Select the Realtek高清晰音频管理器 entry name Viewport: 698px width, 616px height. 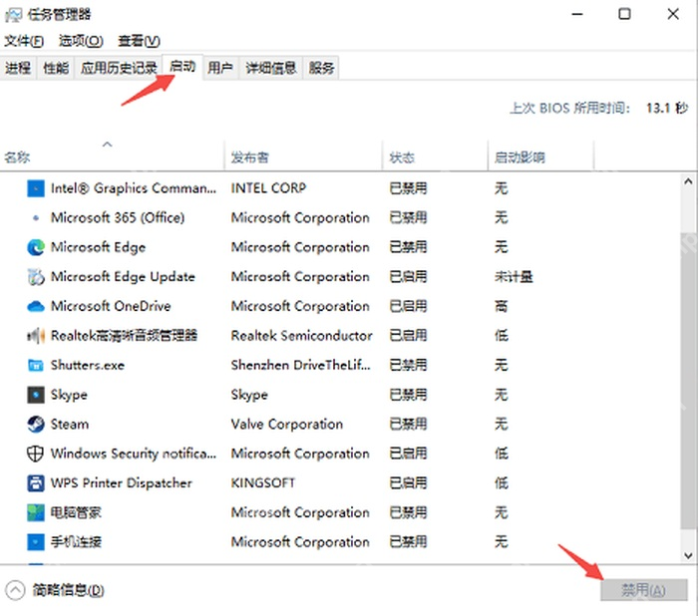(125, 336)
